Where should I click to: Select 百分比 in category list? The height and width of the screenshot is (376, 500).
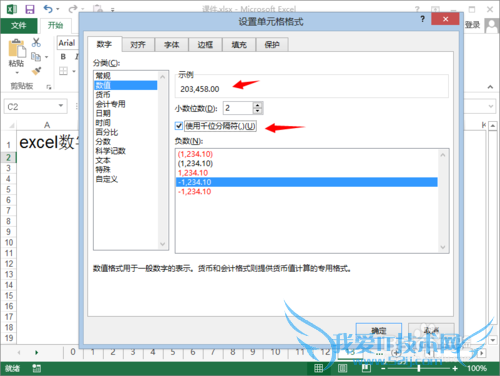(126, 132)
